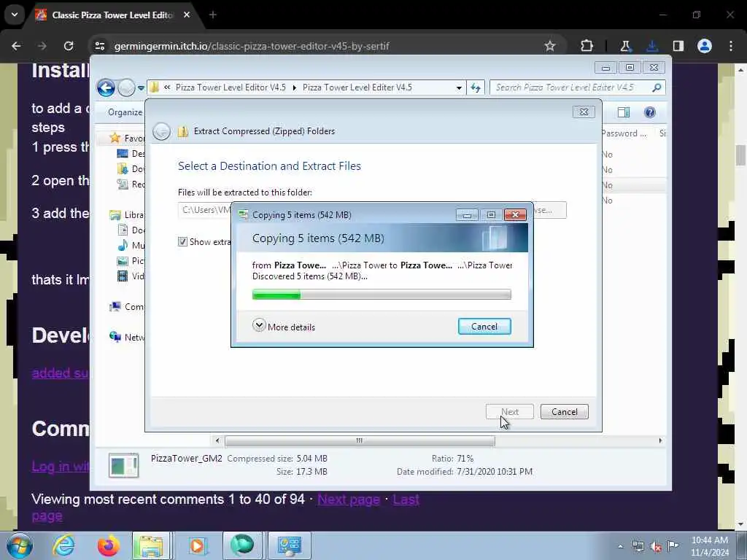
Task: Open the Action Center flag icon
Action: pyautogui.click(x=673, y=546)
